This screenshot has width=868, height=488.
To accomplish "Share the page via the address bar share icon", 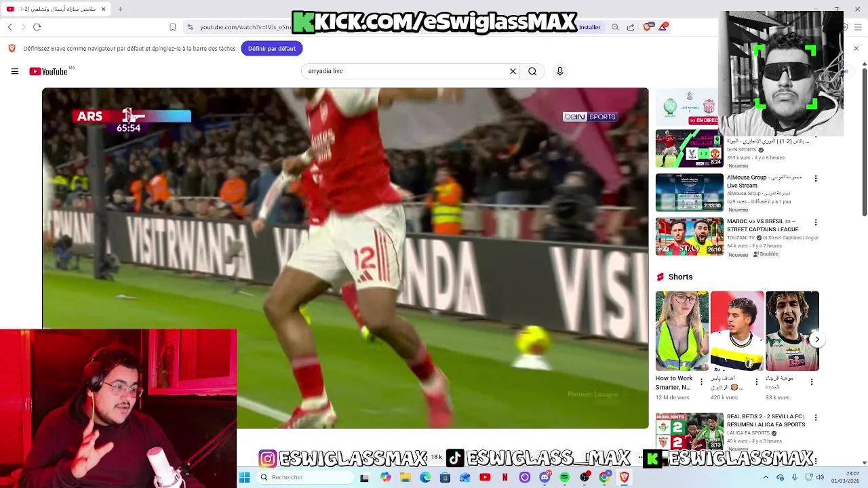I will pos(631,27).
